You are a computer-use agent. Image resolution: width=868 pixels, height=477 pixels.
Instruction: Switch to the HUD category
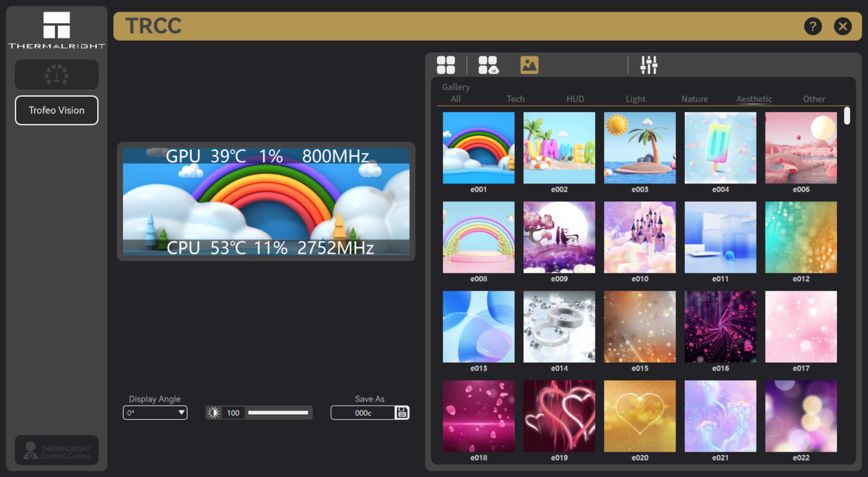pos(575,99)
